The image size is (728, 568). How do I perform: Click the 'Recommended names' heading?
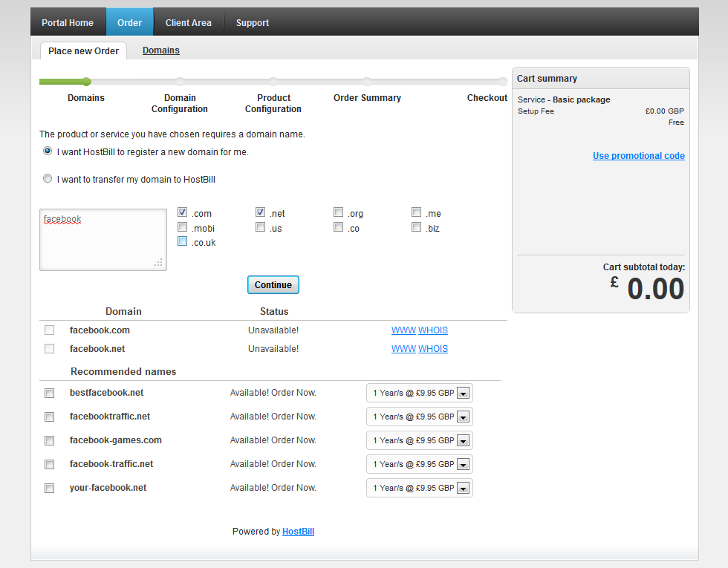tap(123, 371)
